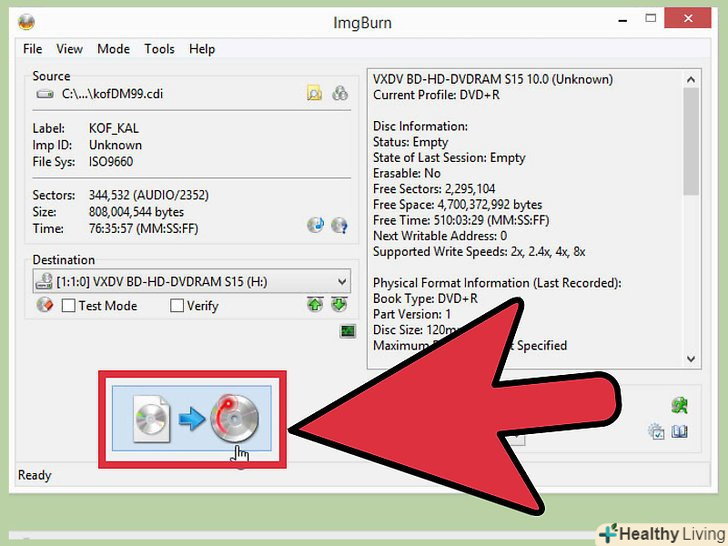
Task: Click the Book Type: DVD+R line
Action: pos(425,299)
